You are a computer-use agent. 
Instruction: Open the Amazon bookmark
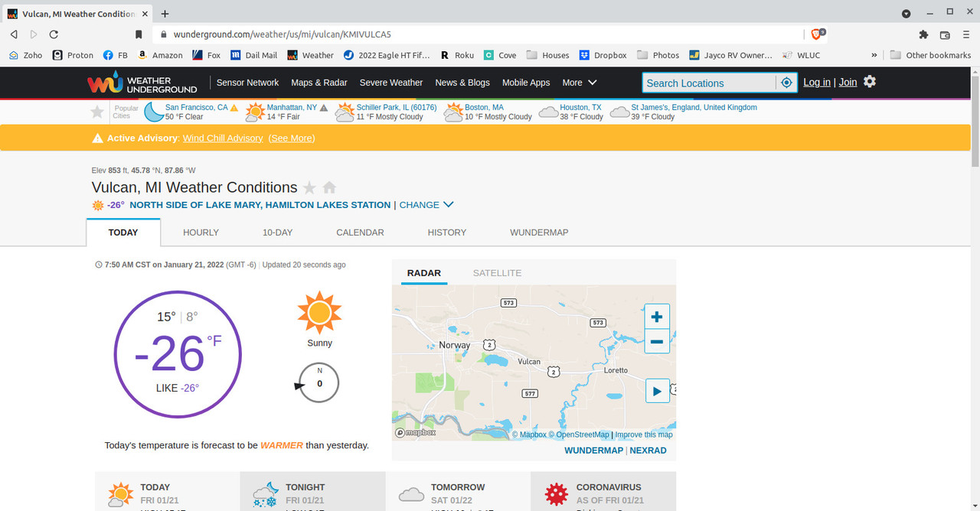(160, 55)
